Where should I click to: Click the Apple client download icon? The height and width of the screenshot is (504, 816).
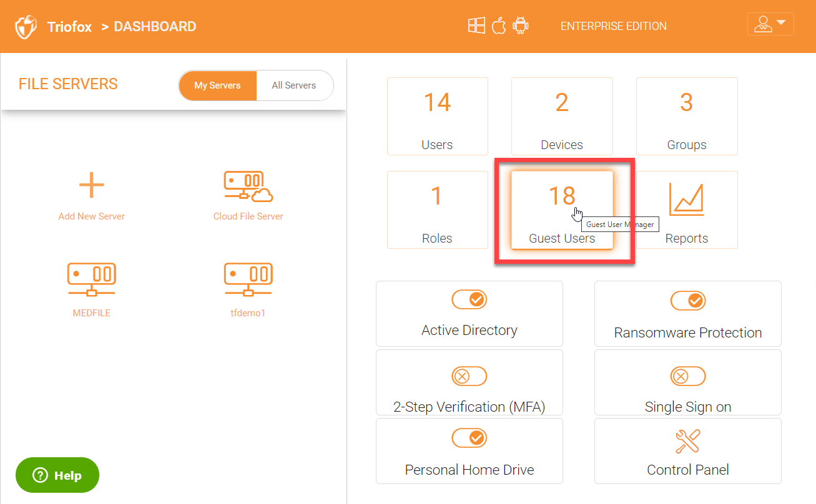[498, 26]
